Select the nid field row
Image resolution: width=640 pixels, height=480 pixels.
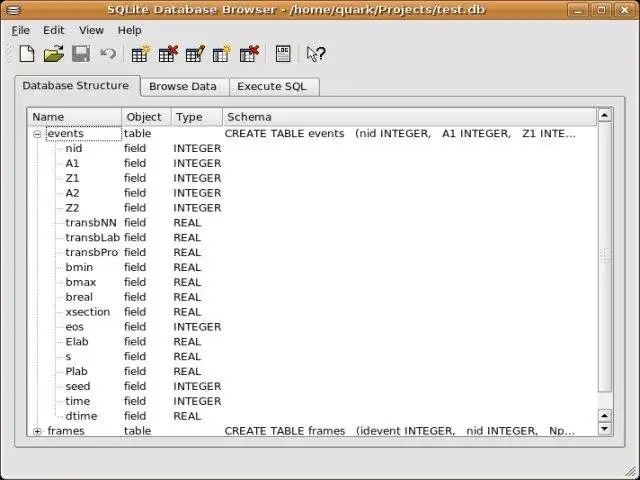point(312,148)
